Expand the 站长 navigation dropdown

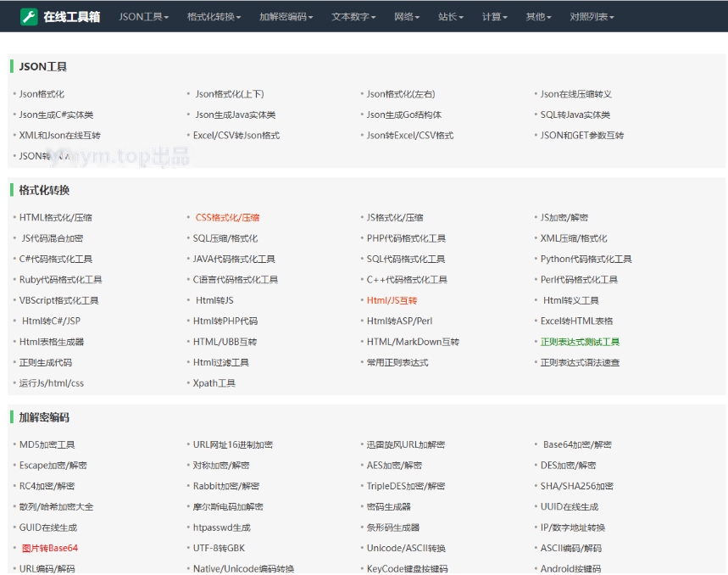pyautogui.click(x=451, y=17)
